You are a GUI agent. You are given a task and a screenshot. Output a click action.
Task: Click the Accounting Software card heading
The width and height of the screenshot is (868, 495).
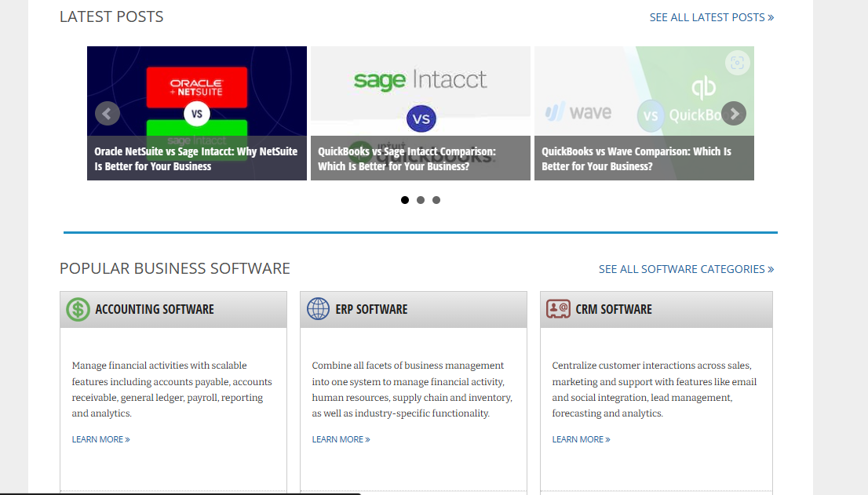pyautogui.click(x=155, y=309)
